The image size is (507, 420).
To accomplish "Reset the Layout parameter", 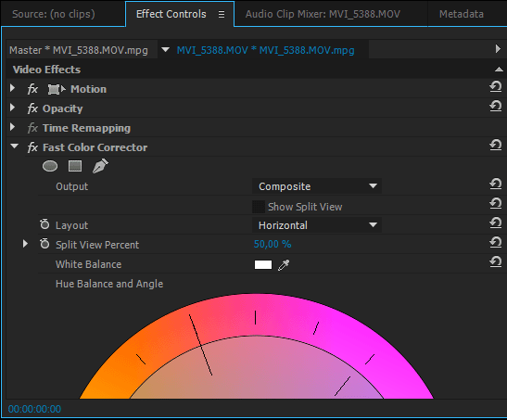I will pyautogui.click(x=495, y=223).
